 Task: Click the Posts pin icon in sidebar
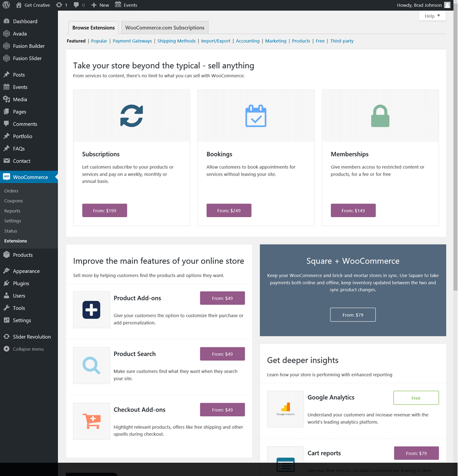tap(6, 74)
